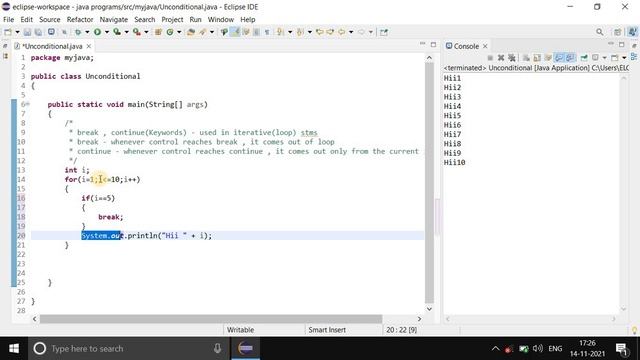Click the editor vertical scrollbar down arrow
This screenshot has height=360, width=640.
pyautogui.click(x=429, y=309)
